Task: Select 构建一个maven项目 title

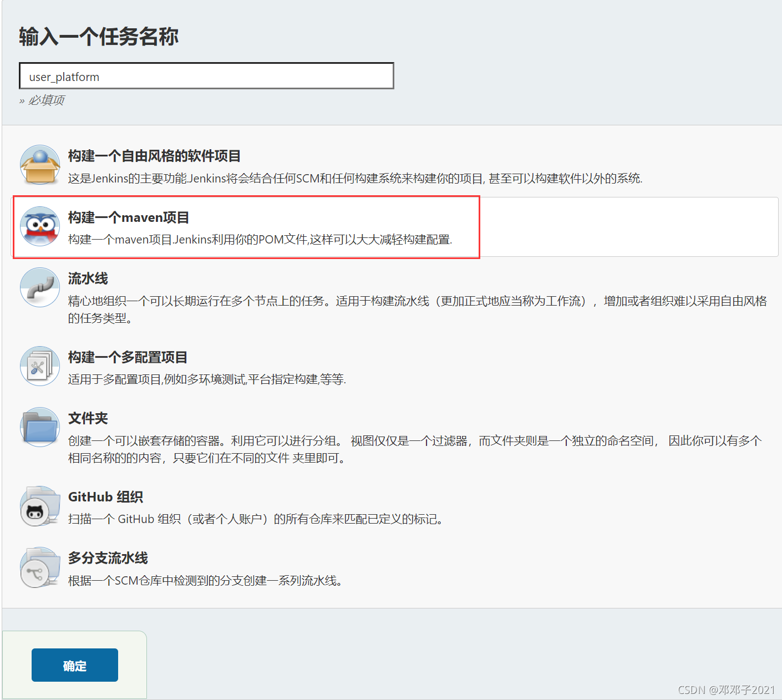Action: pos(129,217)
